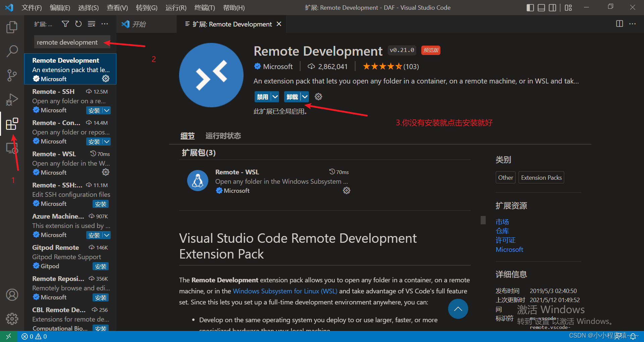644x342 pixels.
Task: Customize layout icon in title bar
Action: (x=568, y=8)
